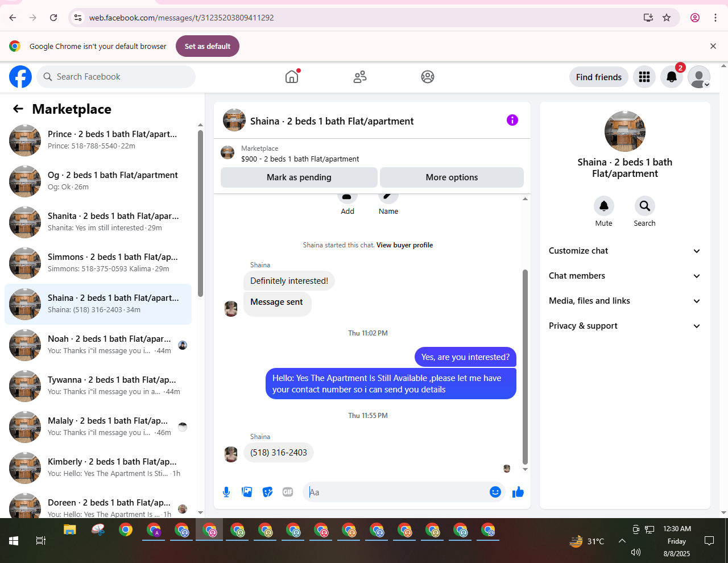Open the Simmons conversation
The width and height of the screenshot is (728, 563).
(98, 263)
